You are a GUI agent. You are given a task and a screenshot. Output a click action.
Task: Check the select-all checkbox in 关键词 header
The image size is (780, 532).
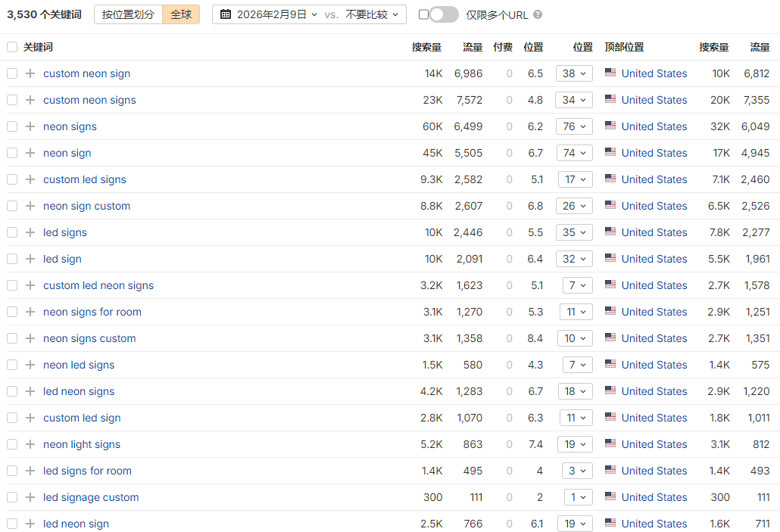(12, 47)
